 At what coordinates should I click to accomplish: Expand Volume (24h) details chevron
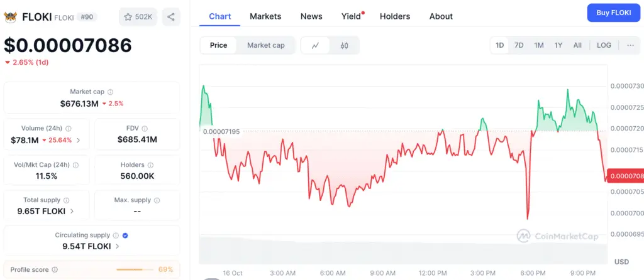[79, 140]
